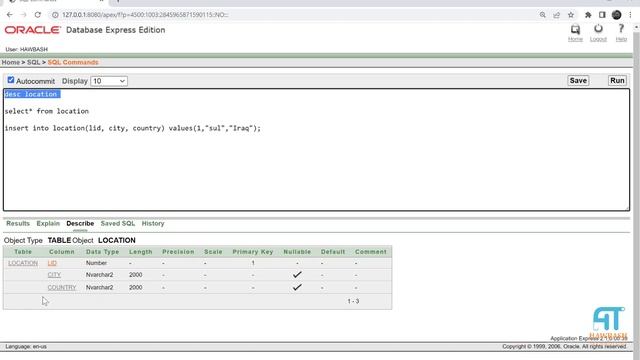Go back with browser back arrow
640x360 pixels.
(9, 15)
